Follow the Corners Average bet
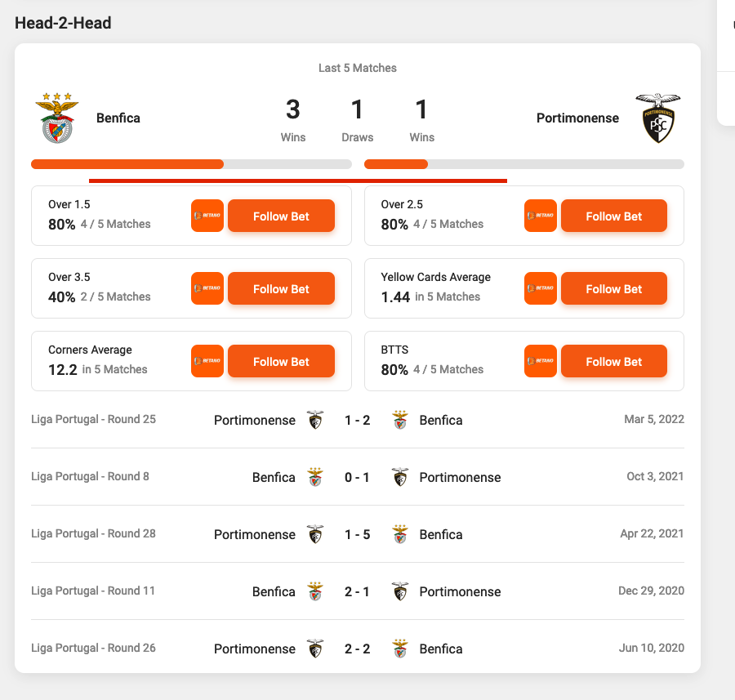Screen dimensions: 735x700 click(281, 361)
